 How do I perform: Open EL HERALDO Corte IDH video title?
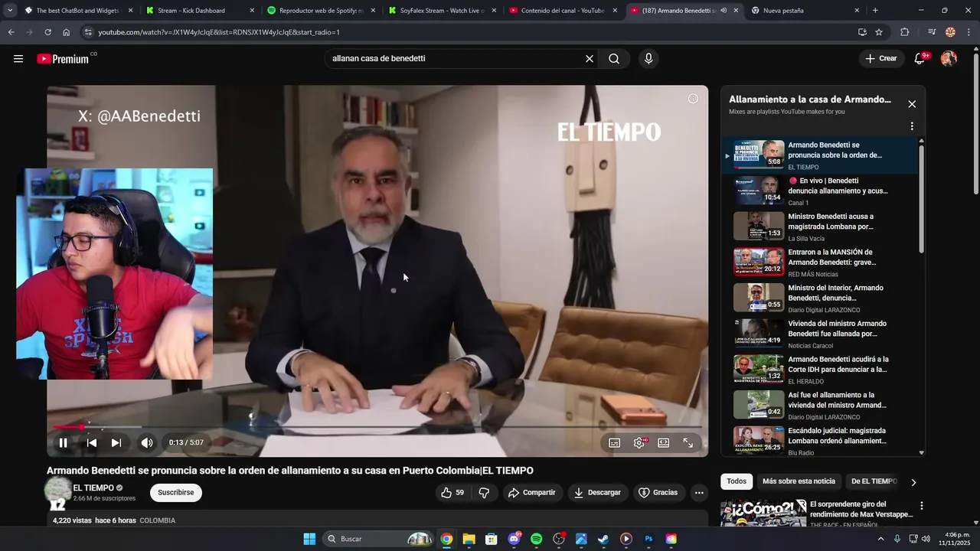(838, 364)
